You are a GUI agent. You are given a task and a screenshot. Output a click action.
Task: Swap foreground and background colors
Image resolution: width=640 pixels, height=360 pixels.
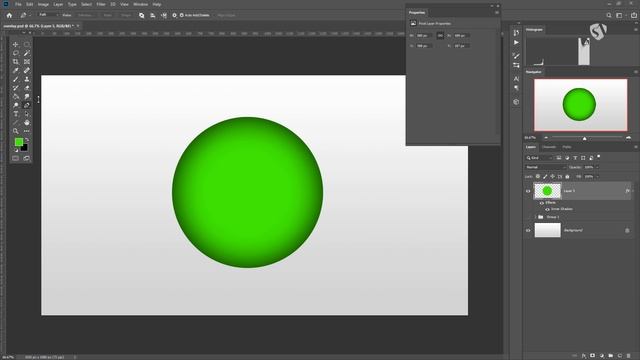point(27,140)
